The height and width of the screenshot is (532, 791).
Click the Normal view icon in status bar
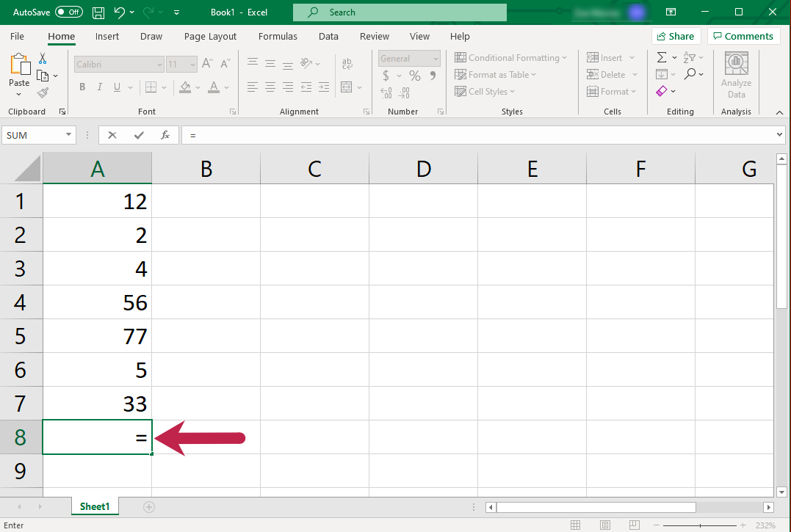click(x=575, y=525)
